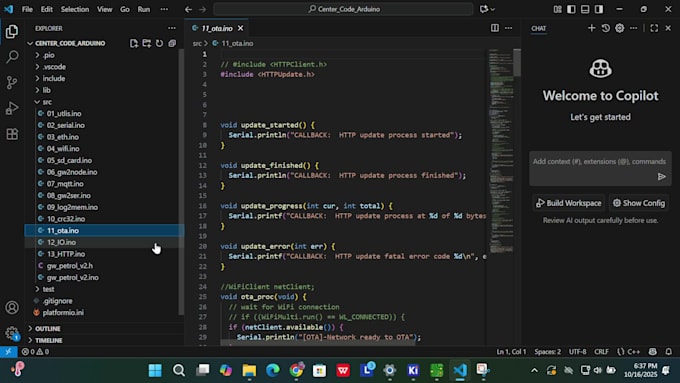680x383 pixels.
Task: Open the Search view in activity bar
Action: [12, 57]
